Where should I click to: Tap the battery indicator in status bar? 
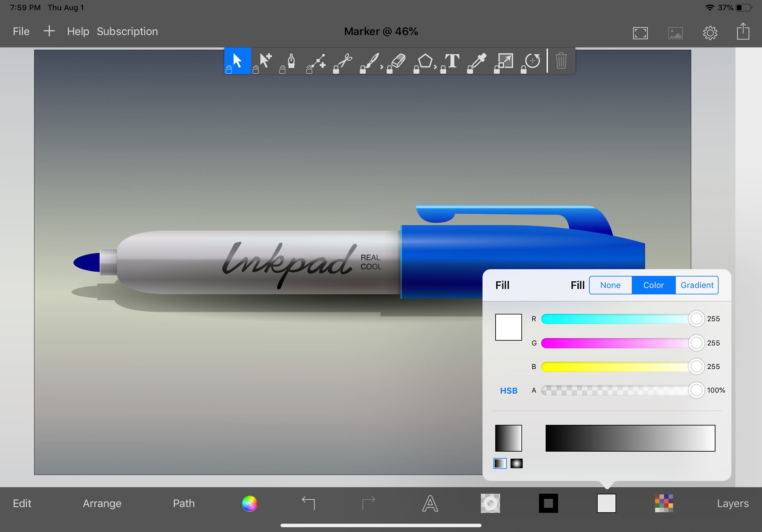pos(744,7)
